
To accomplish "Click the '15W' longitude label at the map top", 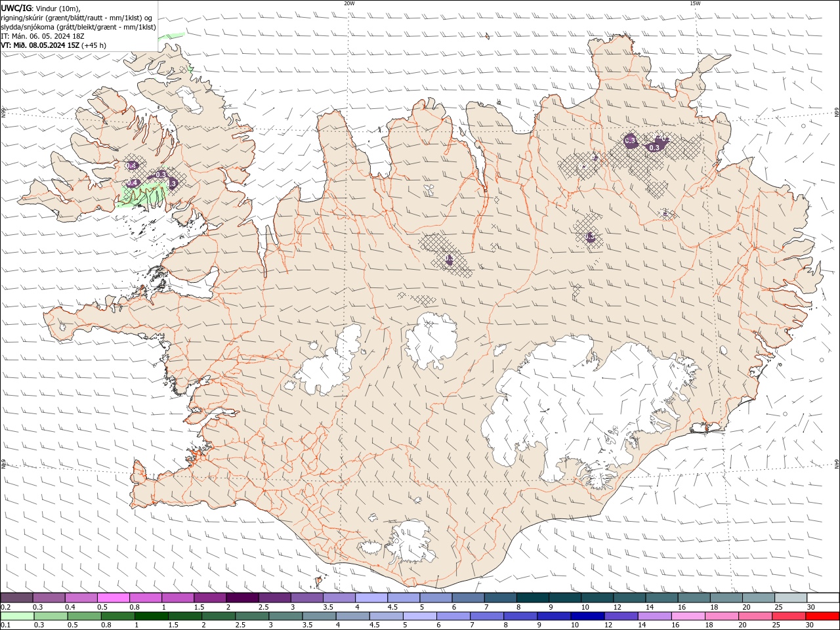I will point(694,3).
